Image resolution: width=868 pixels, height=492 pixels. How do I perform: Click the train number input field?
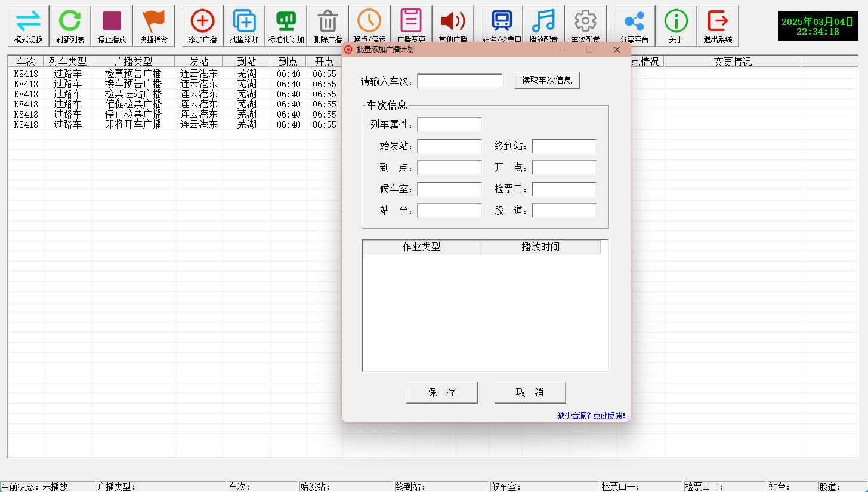[x=459, y=81]
